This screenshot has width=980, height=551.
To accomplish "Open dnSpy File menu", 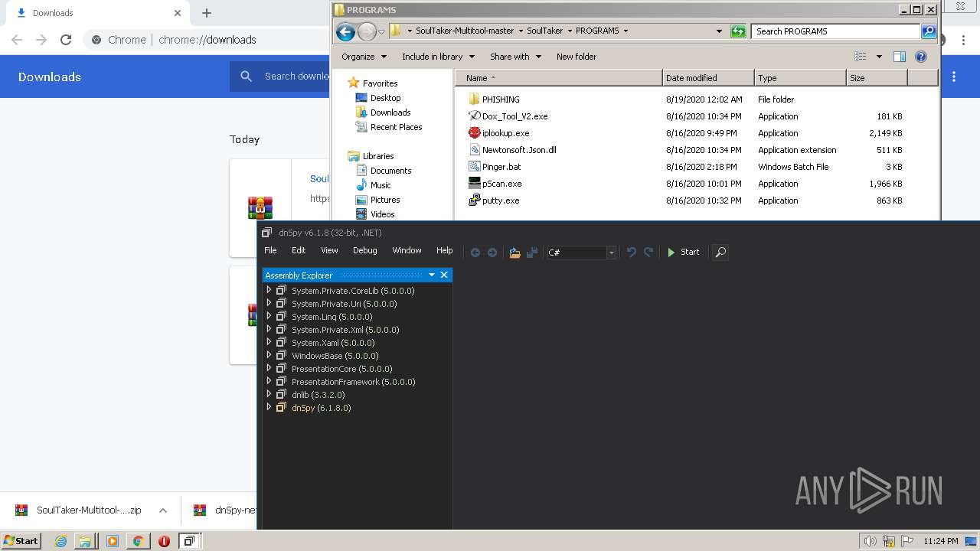I will [x=270, y=250].
